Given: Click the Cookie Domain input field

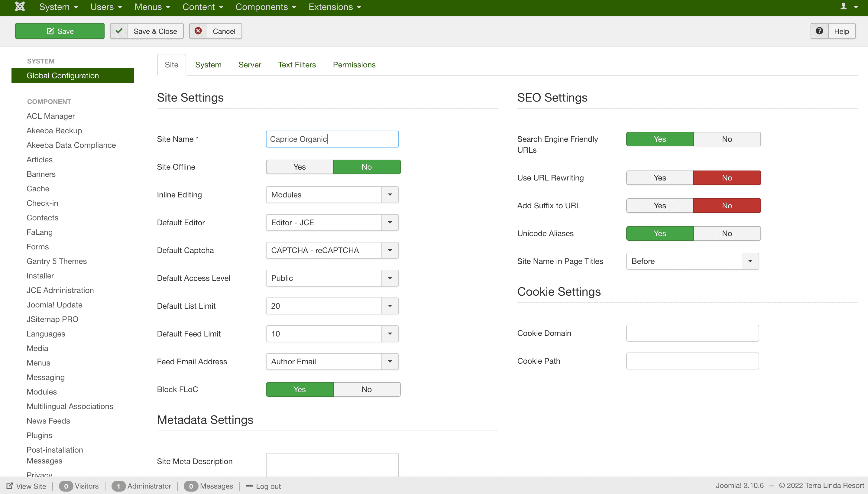Looking at the screenshot, I should pyautogui.click(x=692, y=333).
